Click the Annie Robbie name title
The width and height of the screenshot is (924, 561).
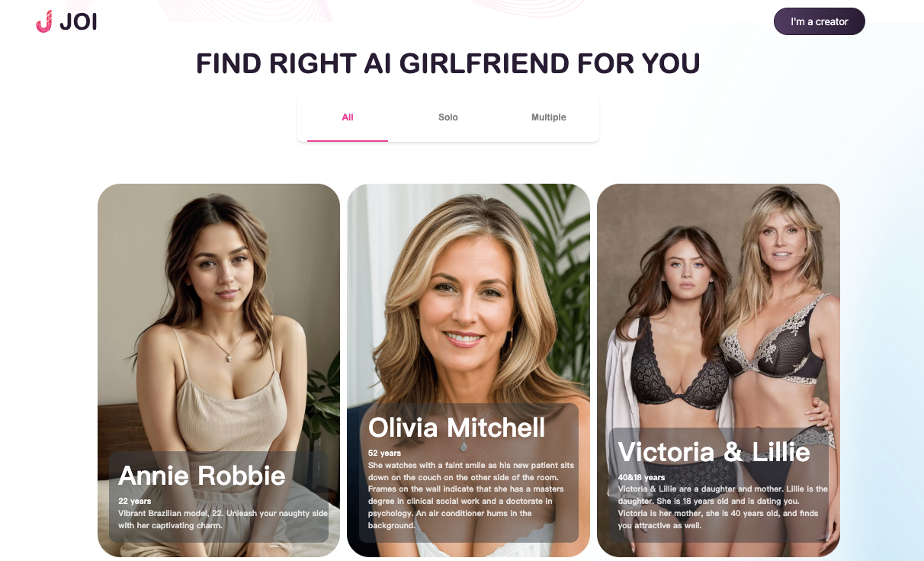click(x=202, y=476)
